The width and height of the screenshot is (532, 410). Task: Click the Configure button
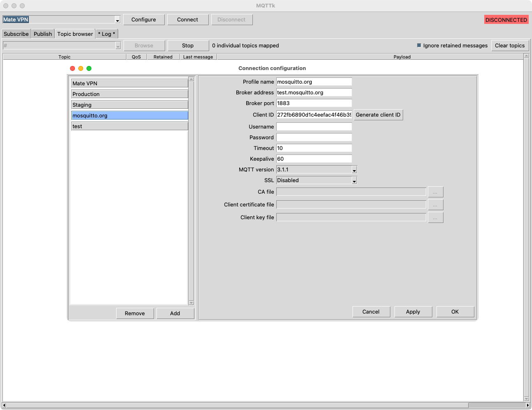click(144, 20)
